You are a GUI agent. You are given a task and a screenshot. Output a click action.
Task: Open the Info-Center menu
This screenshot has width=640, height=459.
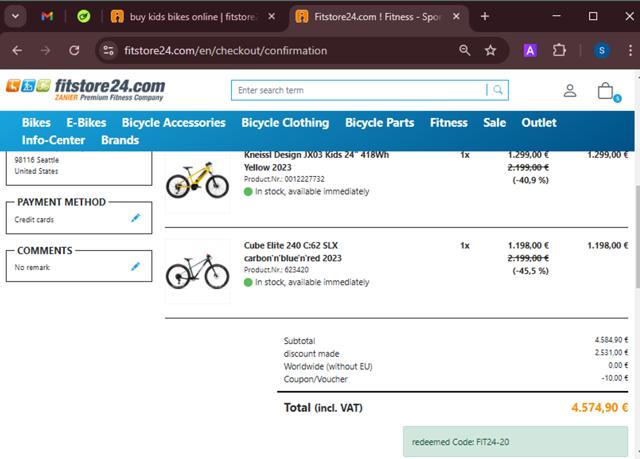pos(53,140)
